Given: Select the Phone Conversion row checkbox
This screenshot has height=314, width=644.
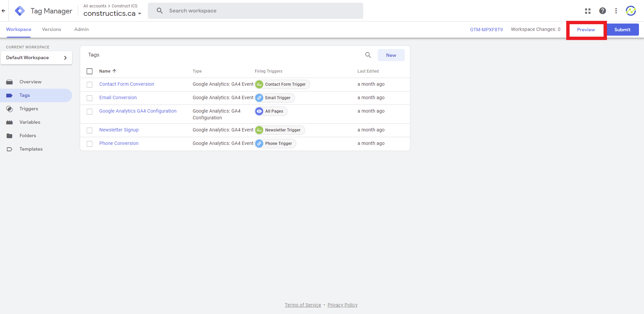Looking at the screenshot, I should [x=90, y=144].
